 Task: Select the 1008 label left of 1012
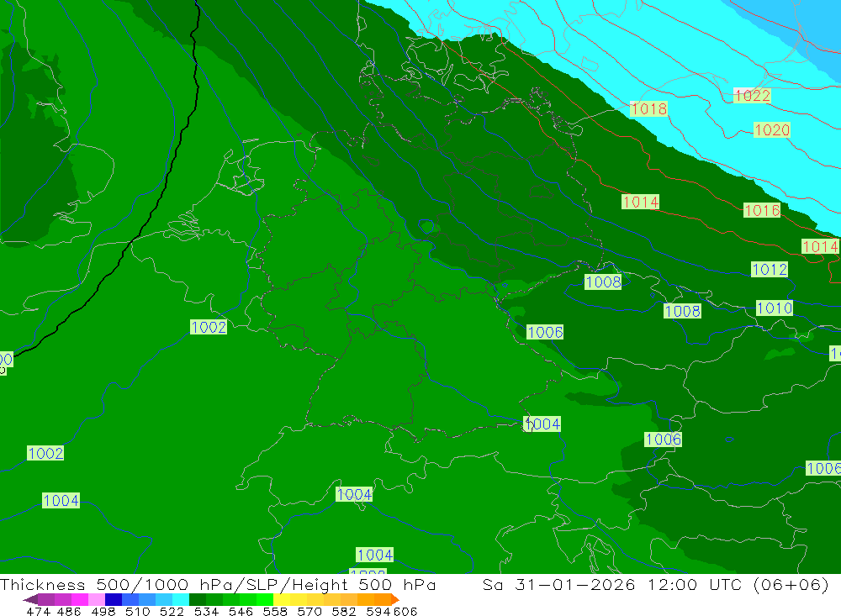pyautogui.click(x=603, y=282)
